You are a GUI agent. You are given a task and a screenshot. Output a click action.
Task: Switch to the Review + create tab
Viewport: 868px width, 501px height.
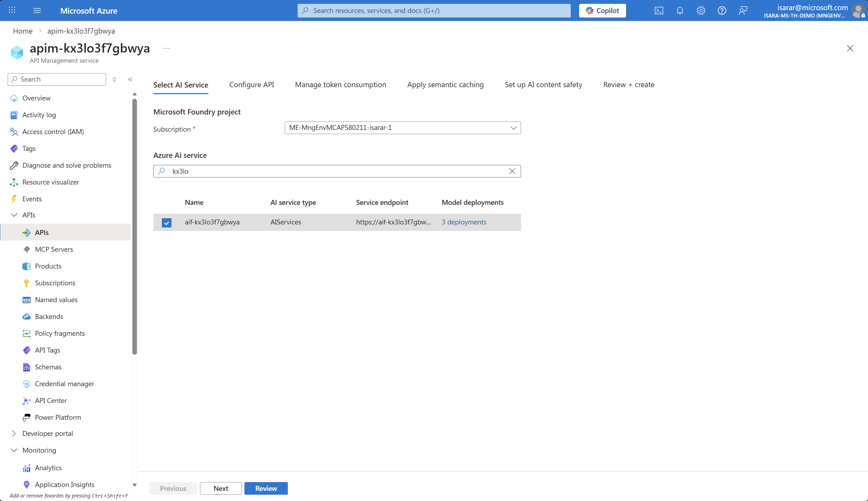[x=629, y=85]
